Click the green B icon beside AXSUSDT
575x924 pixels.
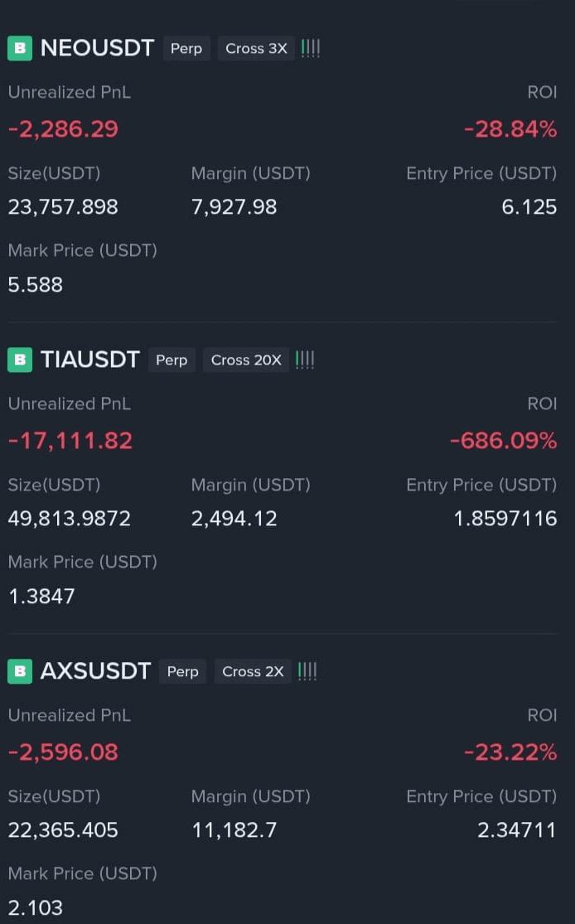point(19,671)
